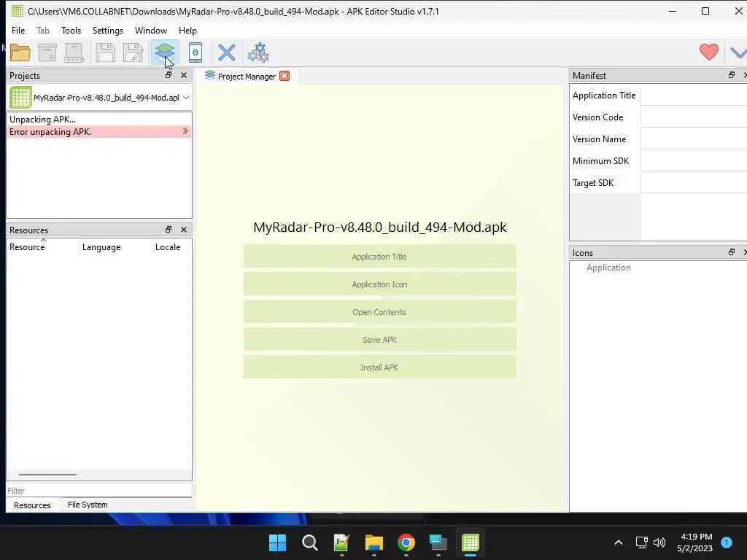Expand the MyRadar project dropdown

click(x=186, y=98)
